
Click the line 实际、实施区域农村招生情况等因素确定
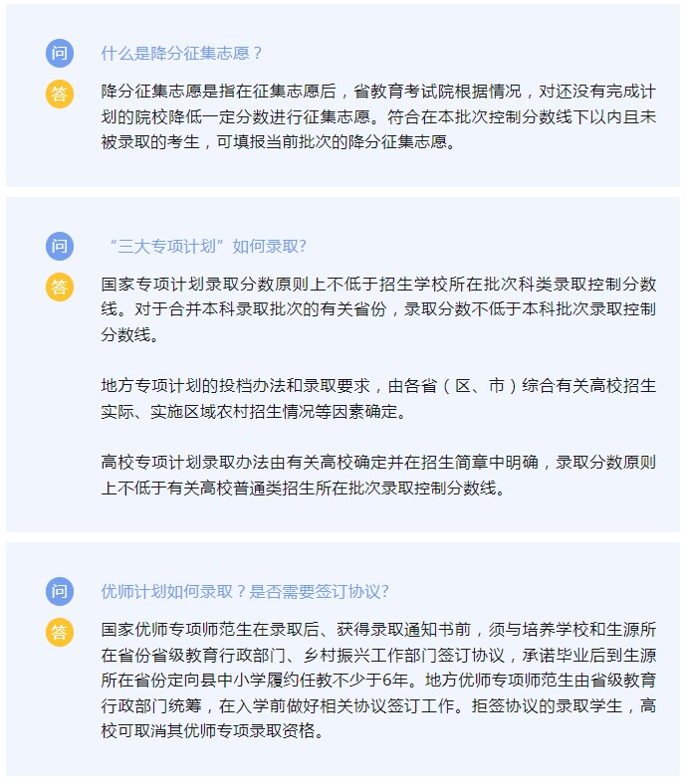(254, 412)
